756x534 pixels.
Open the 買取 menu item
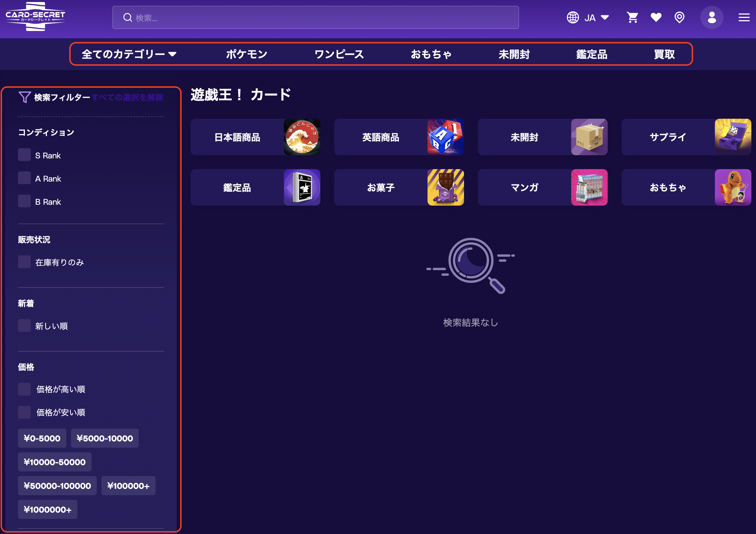[664, 54]
